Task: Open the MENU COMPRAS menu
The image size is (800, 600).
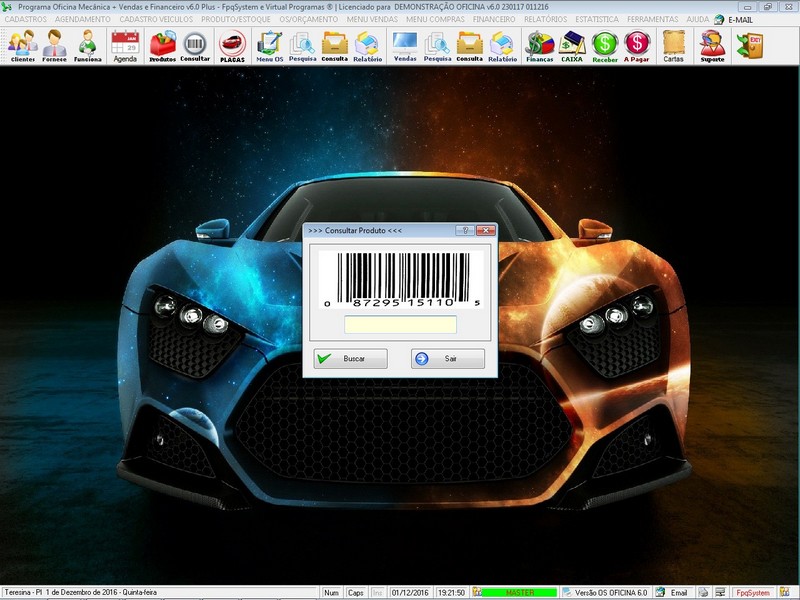Action: point(435,19)
